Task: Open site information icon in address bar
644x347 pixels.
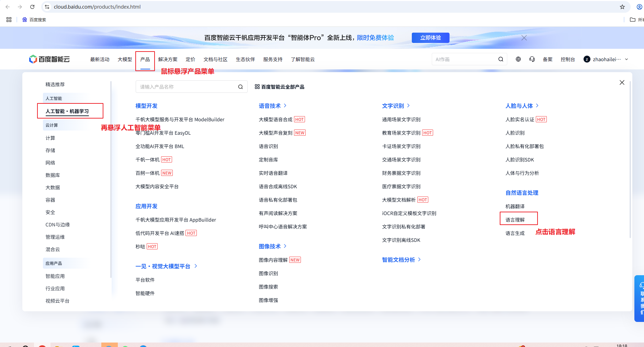Action: tap(47, 7)
